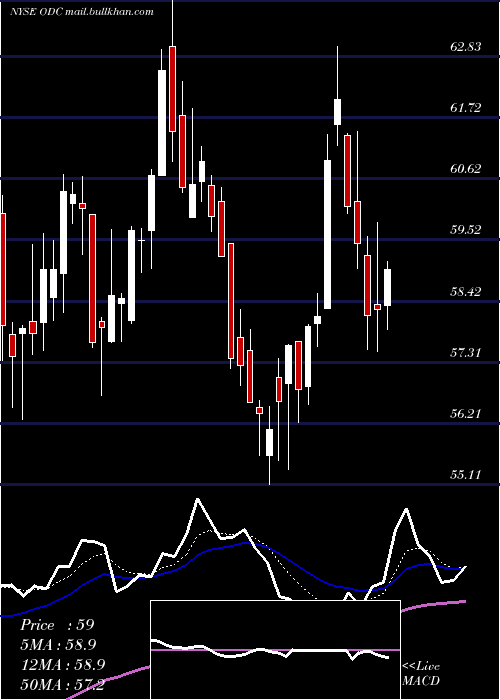
Task: Click the 55.11 price axis label
Action: point(466,475)
